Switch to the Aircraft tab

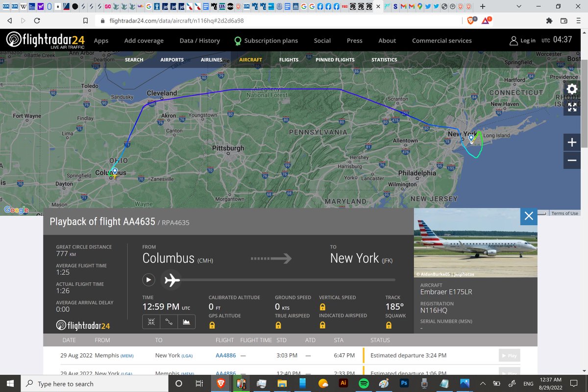pos(250,60)
